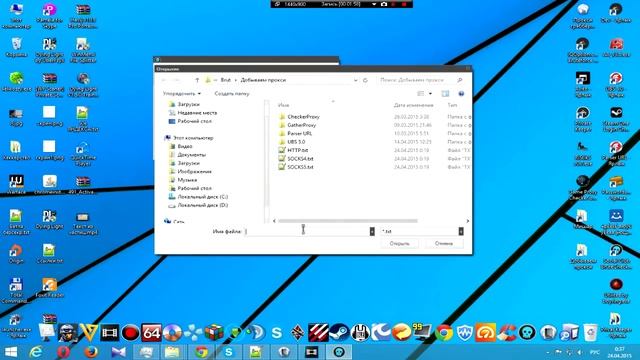Open Recycle Bin icon in dock
This screenshot has width=640, height=360.
[x=590, y=333]
